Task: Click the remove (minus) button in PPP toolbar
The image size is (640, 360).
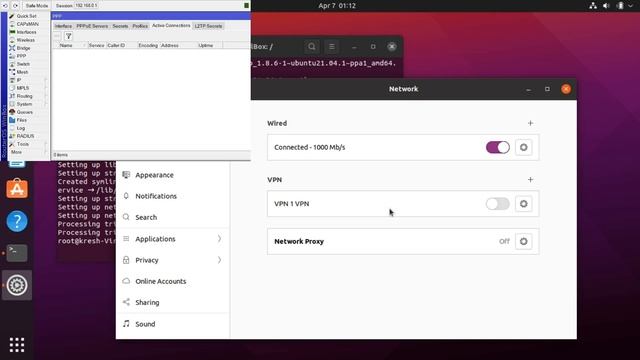Action: [57, 36]
